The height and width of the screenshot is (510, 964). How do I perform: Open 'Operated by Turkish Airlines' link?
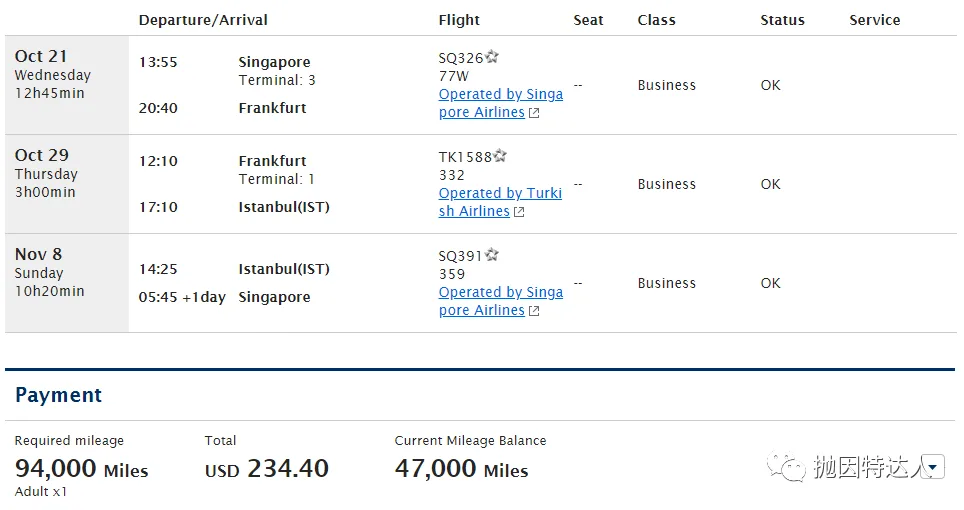pyautogui.click(x=500, y=193)
